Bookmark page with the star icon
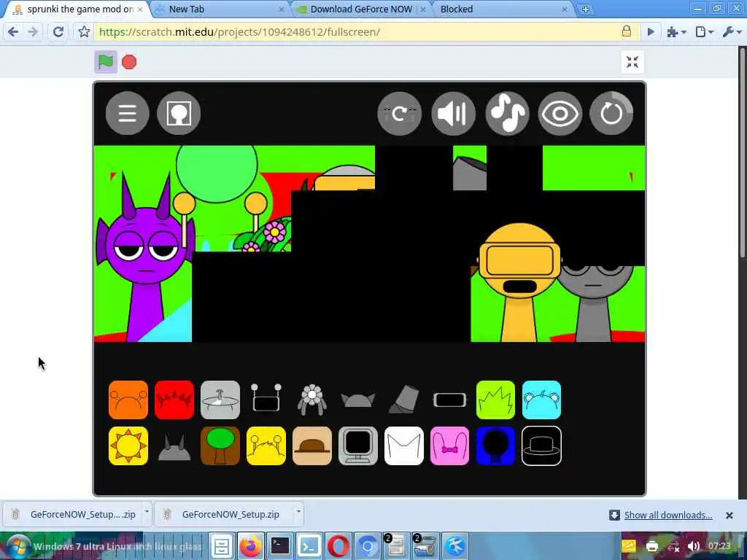The height and width of the screenshot is (560, 747). click(84, 32)
